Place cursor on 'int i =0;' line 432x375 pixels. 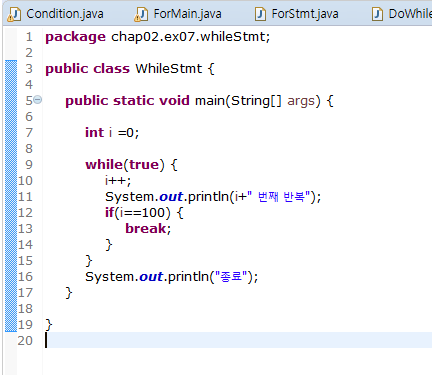(112, 133)
